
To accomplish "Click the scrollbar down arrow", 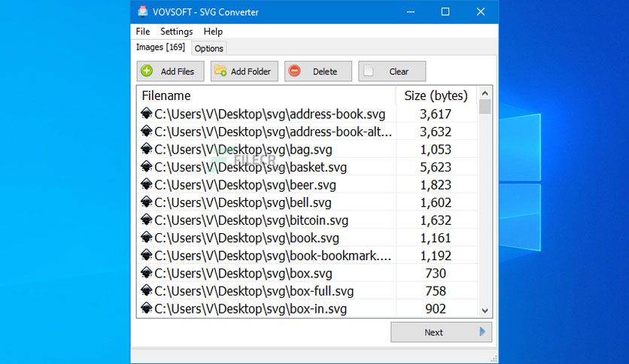I will pyautogui.click(x=485, y=311).
